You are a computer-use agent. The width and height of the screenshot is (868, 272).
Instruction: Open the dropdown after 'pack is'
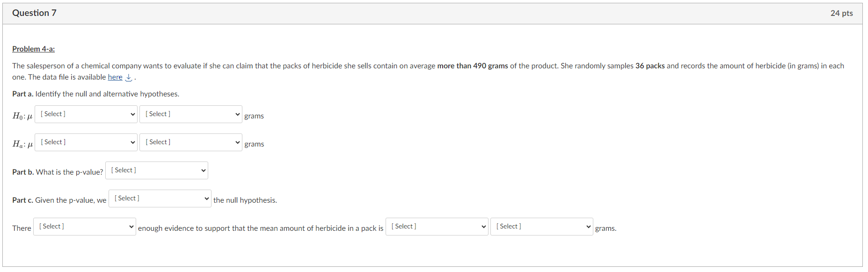point(436,226)
